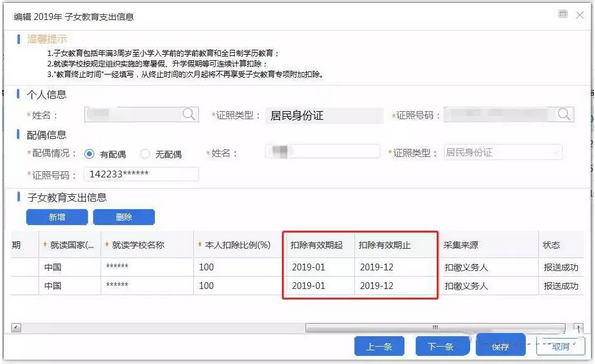Click the scrollbar right arrow
The image size is (595, 364).
(578, 328)
